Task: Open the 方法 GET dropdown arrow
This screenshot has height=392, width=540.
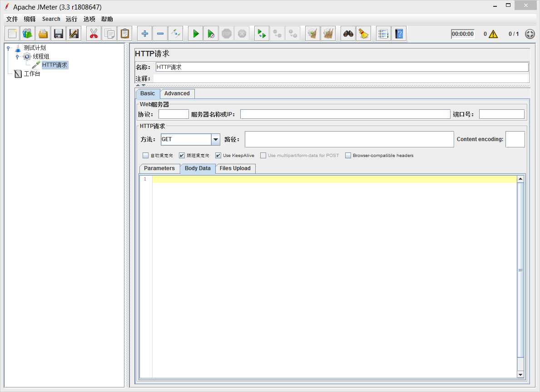Action: 216,139
